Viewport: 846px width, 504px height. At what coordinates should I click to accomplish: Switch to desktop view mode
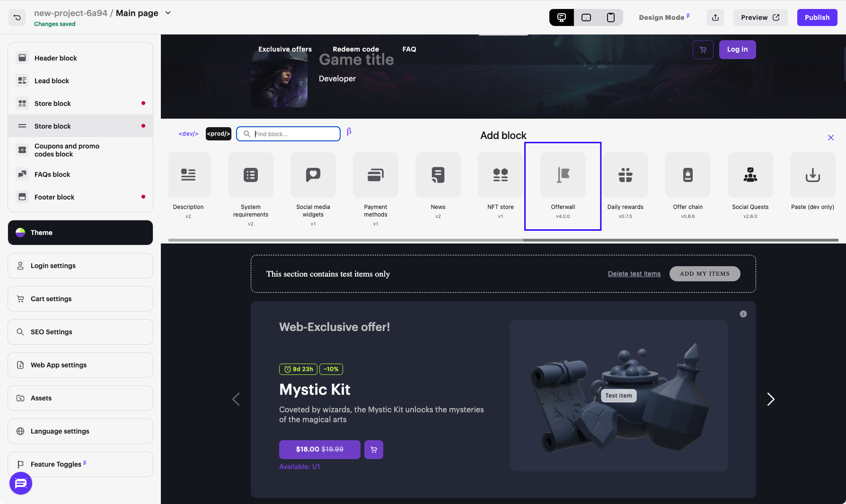562,17
